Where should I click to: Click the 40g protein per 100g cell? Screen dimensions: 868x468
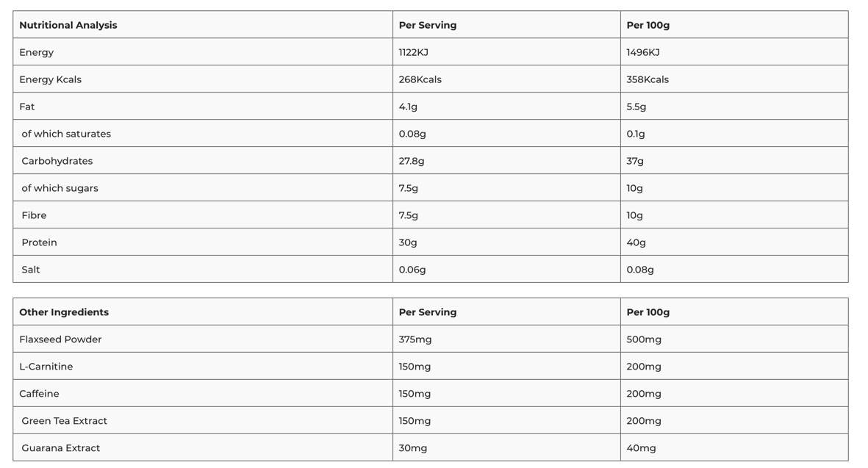[636, 242]
